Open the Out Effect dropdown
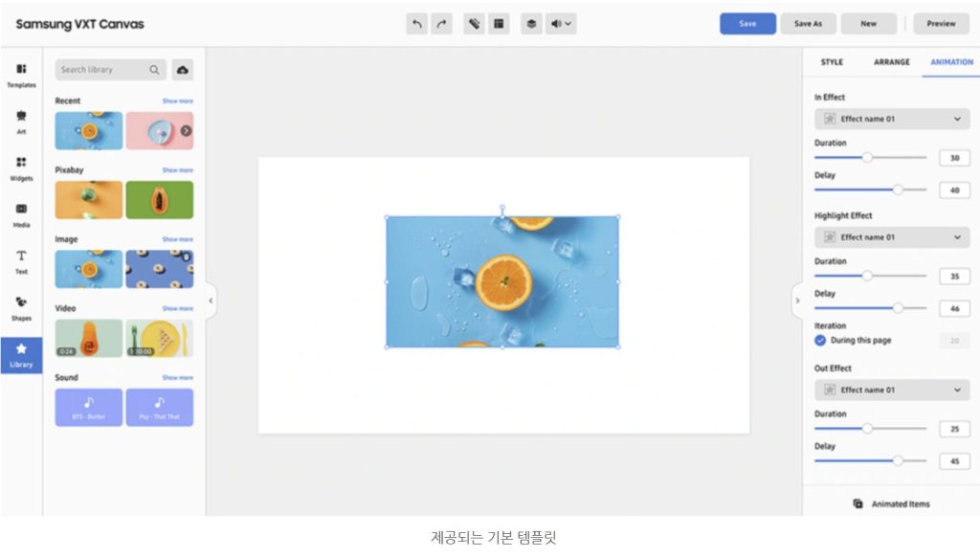 pos(891,390)
